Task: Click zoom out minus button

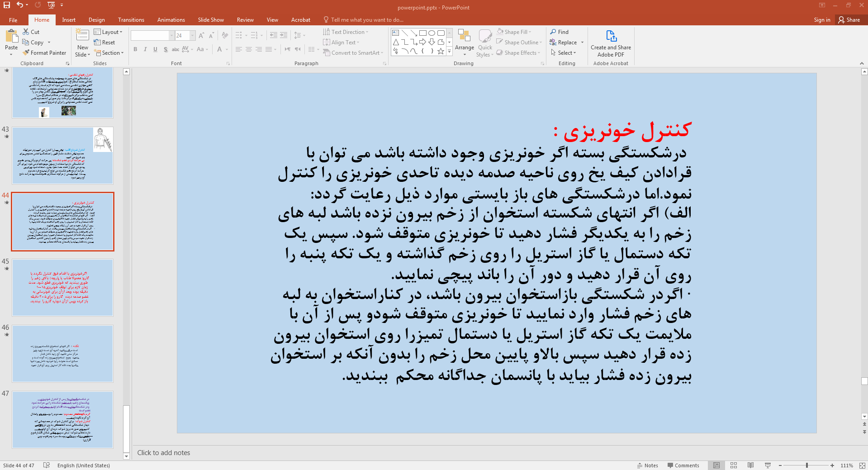Action: click(780, 465)
